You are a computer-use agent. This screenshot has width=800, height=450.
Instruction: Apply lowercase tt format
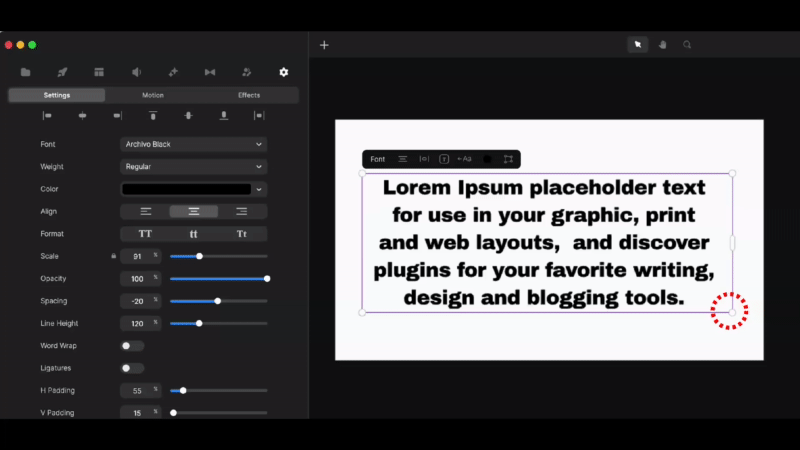tap(194, 234)
